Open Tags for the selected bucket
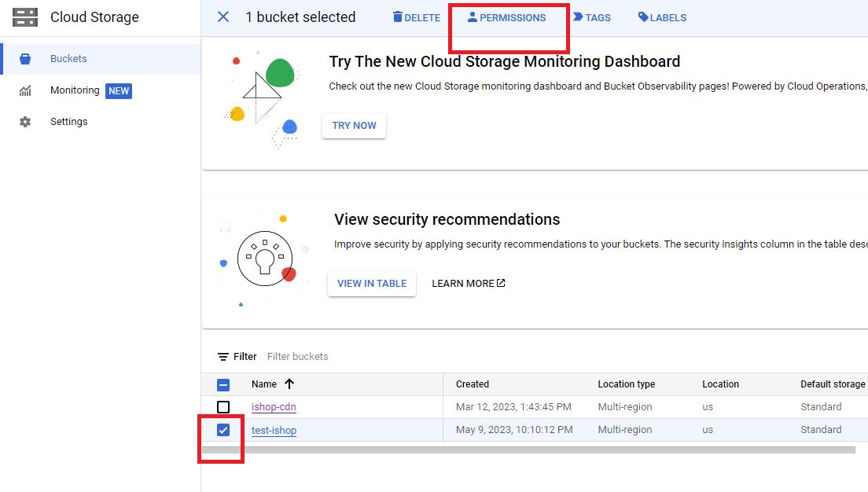Image resolution: width=868 pixels, height=492 pixels. pos(592,17)
